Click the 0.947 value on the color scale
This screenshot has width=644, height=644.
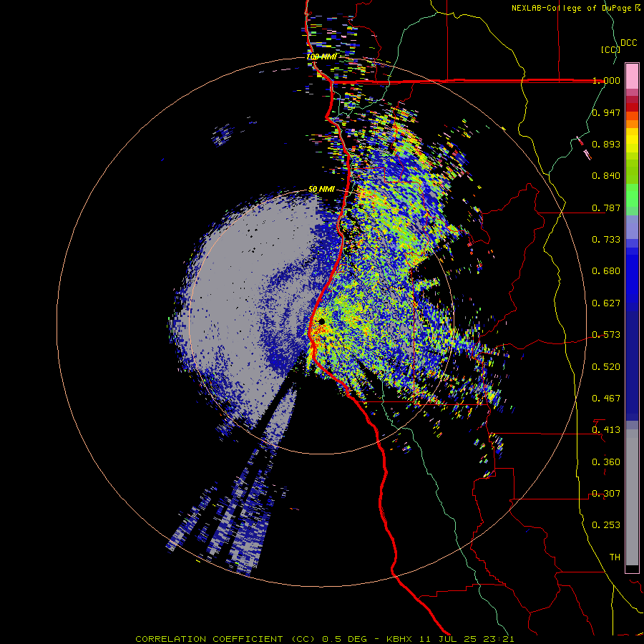(606, 112)
